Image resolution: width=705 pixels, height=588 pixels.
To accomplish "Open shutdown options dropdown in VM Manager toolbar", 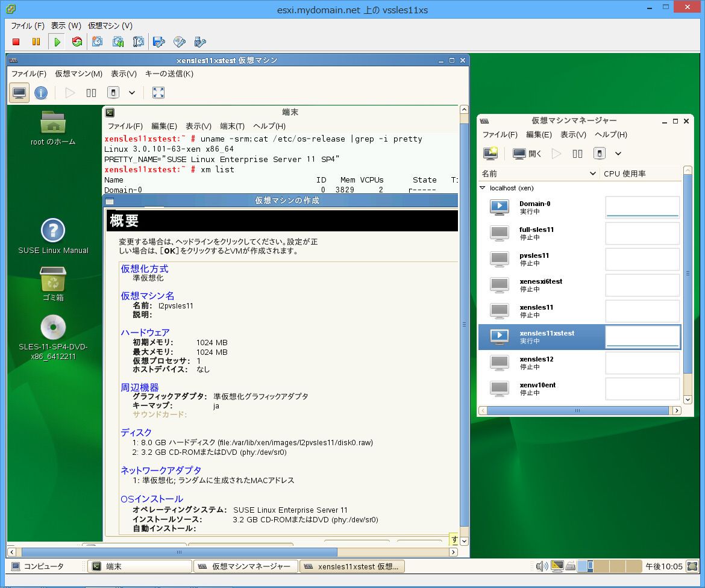I will 618,154.
